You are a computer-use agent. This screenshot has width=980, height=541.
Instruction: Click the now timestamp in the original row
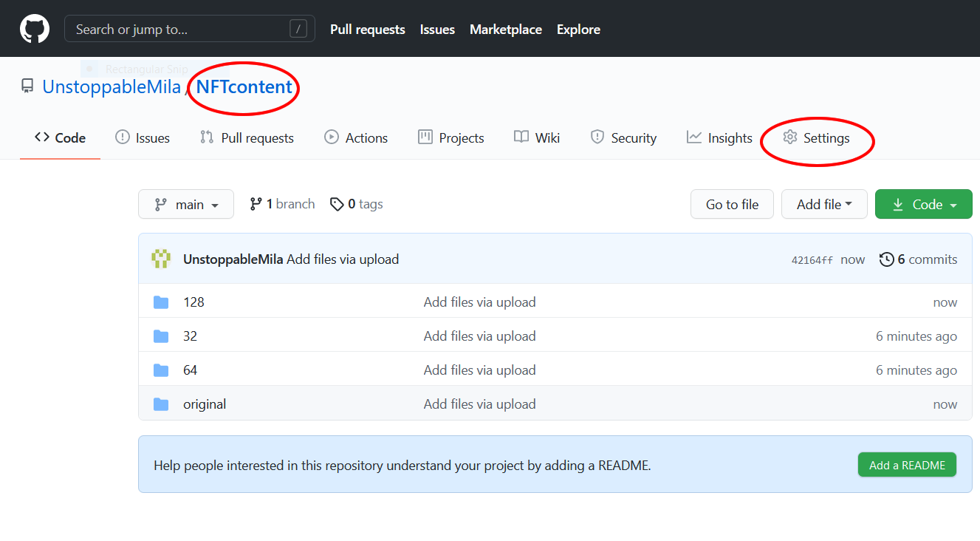(x=945, y=404)
